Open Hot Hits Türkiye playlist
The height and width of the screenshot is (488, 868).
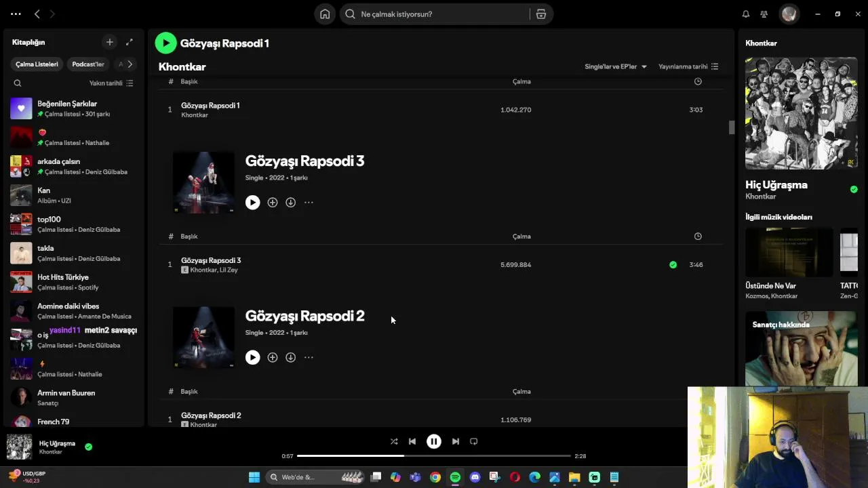click(75, 282)
